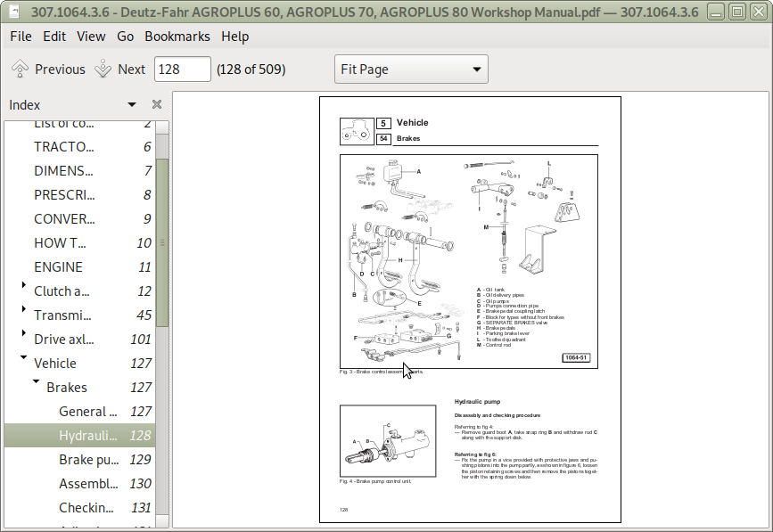Select the Checkin... index entry
Screen dimensions: 773x532
coord(80,508)
